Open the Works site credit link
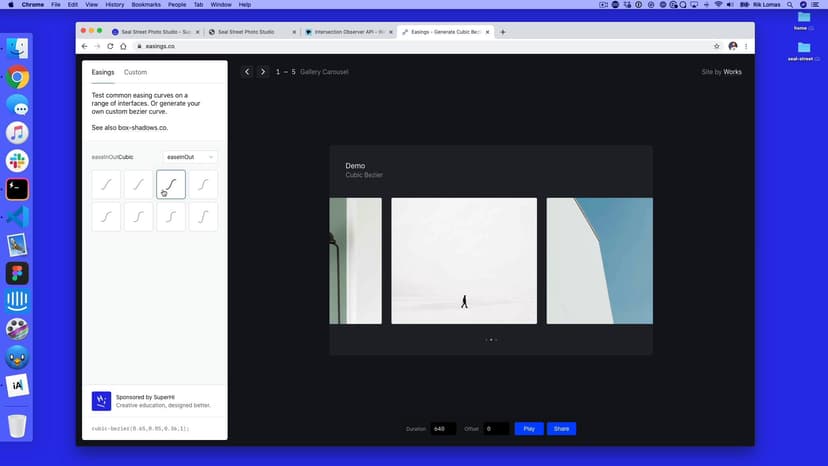The height and width of the screenshot is (466, 828). (x=732, y=72)
